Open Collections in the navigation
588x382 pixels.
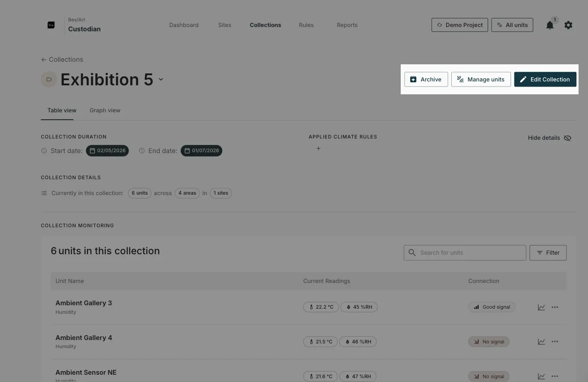[x=265, y=25]
